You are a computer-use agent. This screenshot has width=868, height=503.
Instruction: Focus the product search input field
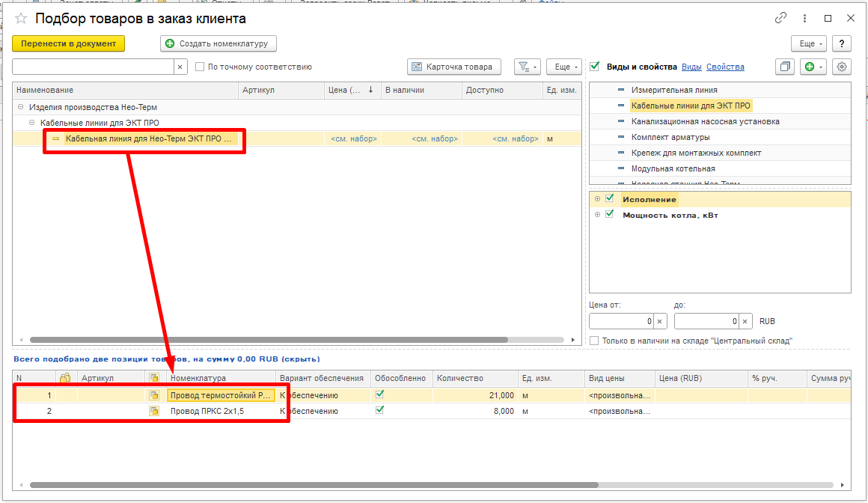click(x=93, y=67)
